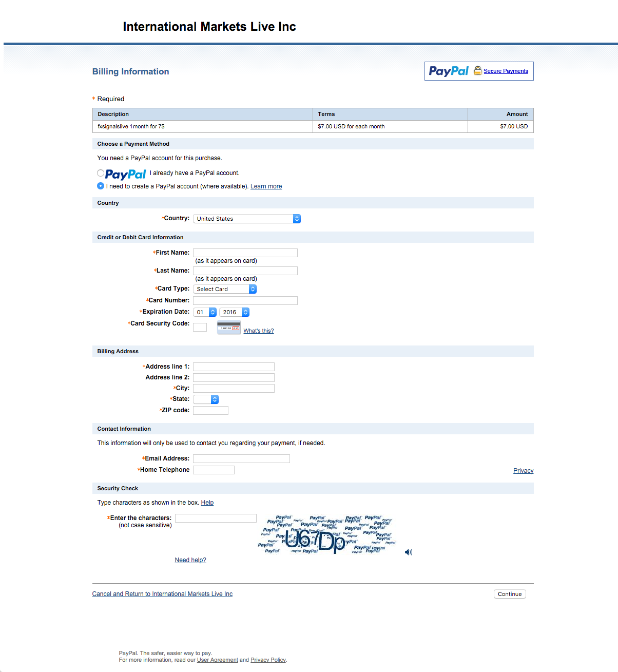Open the State dropdown
This screenshot has width=618, height=672.
pos(206,399)
